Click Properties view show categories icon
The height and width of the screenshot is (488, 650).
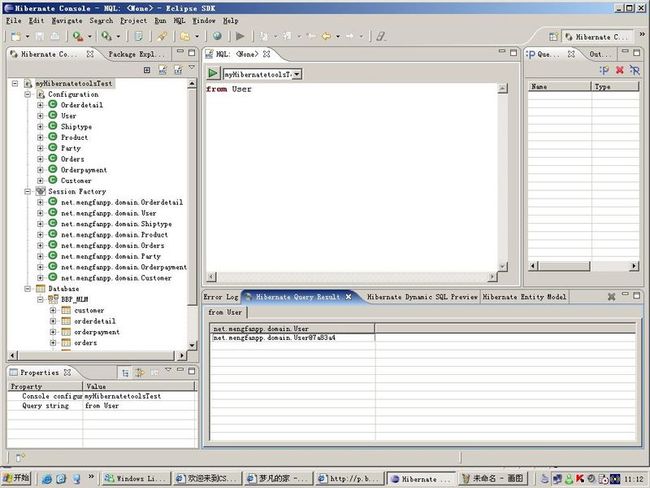click(125, 373)
